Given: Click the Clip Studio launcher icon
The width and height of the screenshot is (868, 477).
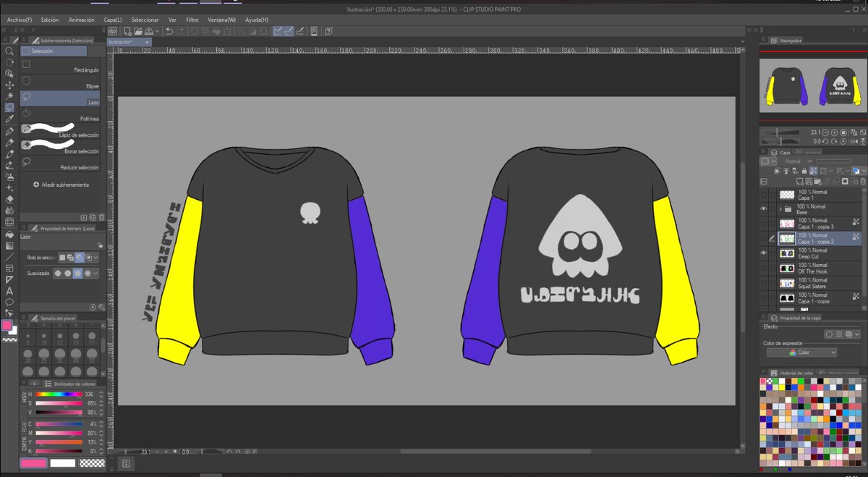Looking at the screenshot, I should (x=113, y=31).
